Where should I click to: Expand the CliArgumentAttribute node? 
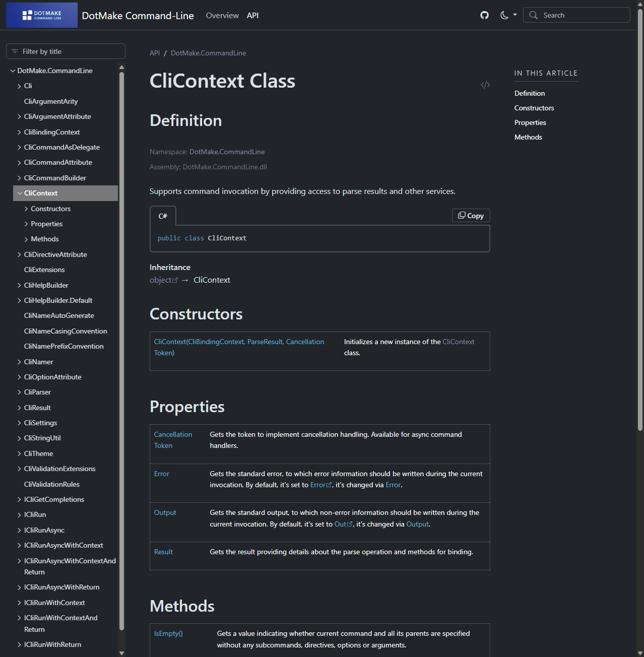19,116
